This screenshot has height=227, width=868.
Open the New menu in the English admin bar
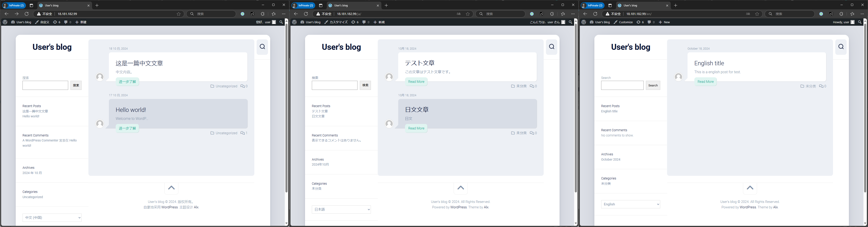tap(664, 22)
